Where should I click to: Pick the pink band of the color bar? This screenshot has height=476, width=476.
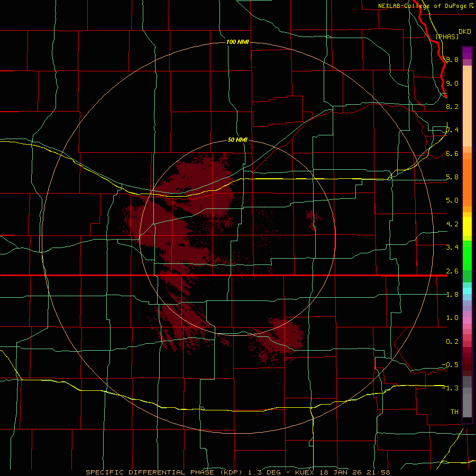point(467,321)
